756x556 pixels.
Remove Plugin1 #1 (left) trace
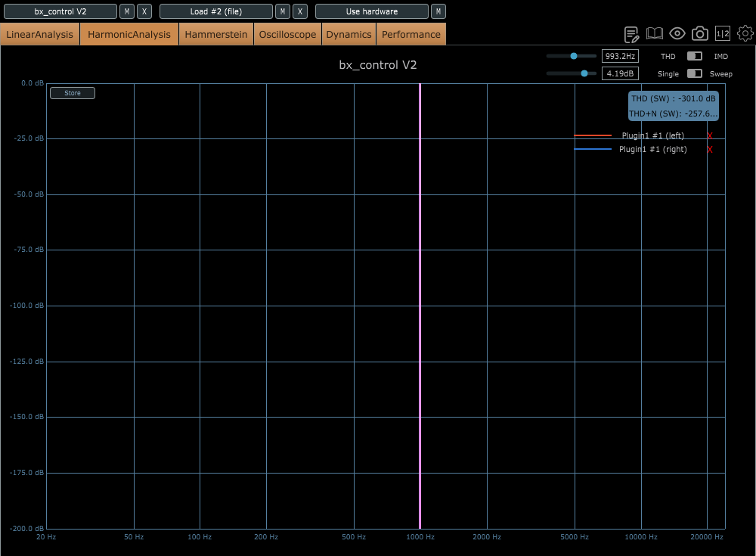coord(710,135)
